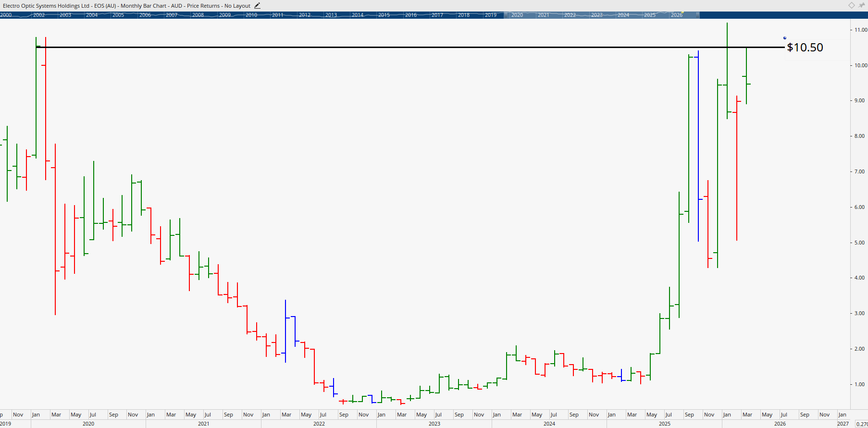
Task: Click the 7.00 price axis label
Action: [x=859, y=171]
